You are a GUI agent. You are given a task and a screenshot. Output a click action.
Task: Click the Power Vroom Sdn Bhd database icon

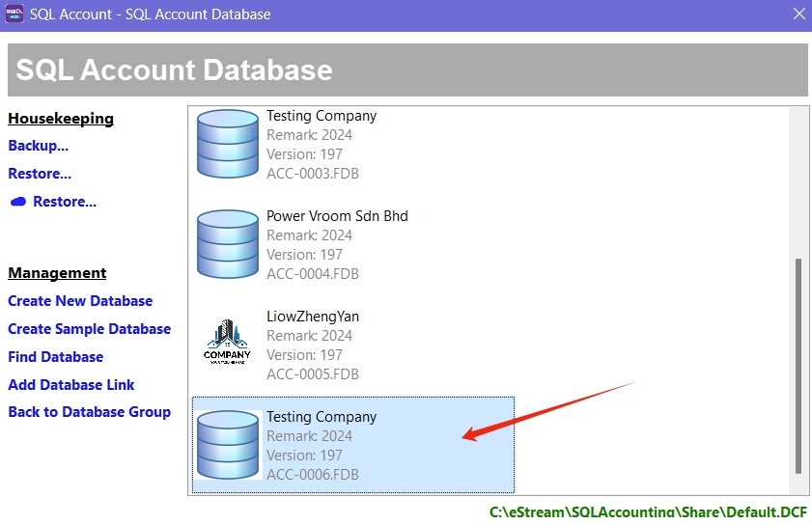tap(228, 244)
